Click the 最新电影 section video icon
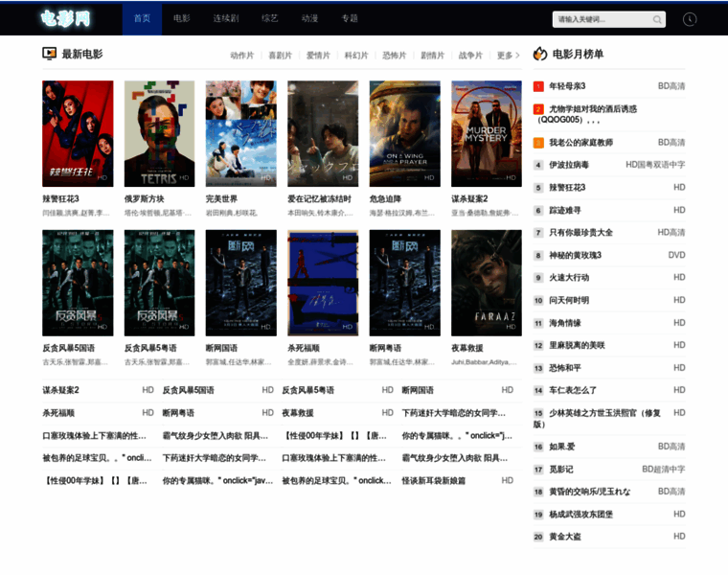Screen dimensions: 728x575 click(x=49, y=54)
